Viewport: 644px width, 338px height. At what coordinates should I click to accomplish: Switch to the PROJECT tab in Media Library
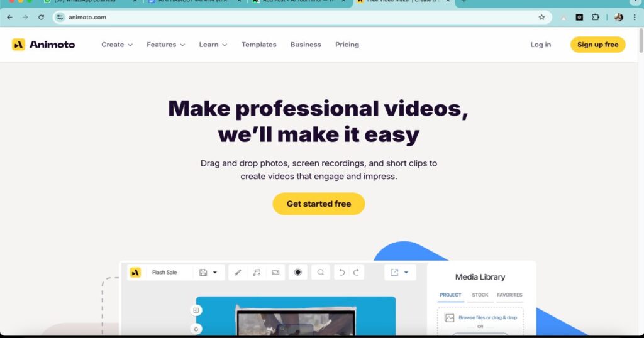[x=450, y=295]
